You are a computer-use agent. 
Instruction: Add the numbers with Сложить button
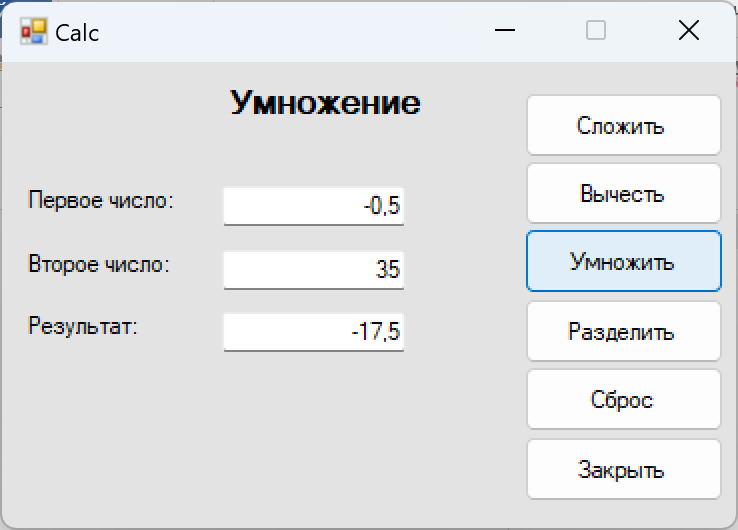(x=624, y=125)
